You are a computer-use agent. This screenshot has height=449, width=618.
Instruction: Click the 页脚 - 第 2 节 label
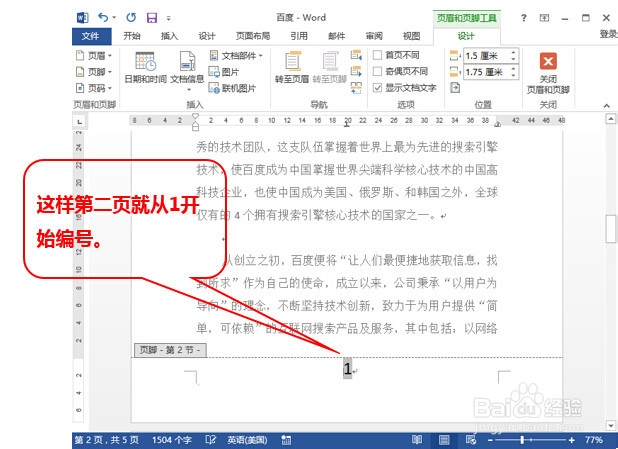tap(170, 350)
